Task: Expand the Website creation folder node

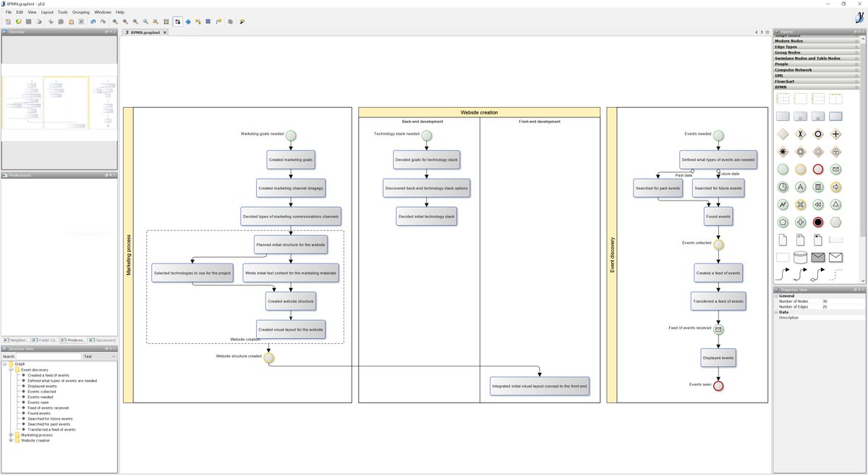Action: [11, 440]
